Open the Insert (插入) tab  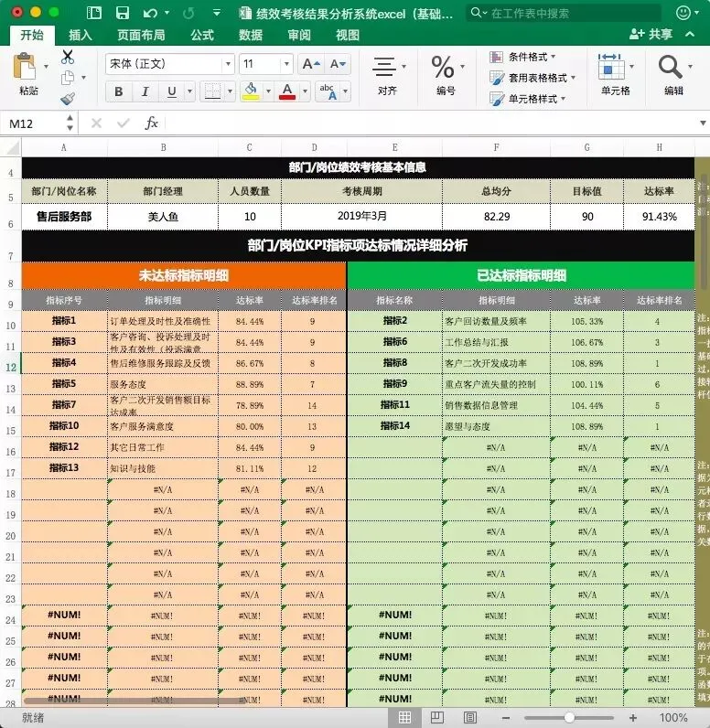pyautogui.click(x=80, y=35)
